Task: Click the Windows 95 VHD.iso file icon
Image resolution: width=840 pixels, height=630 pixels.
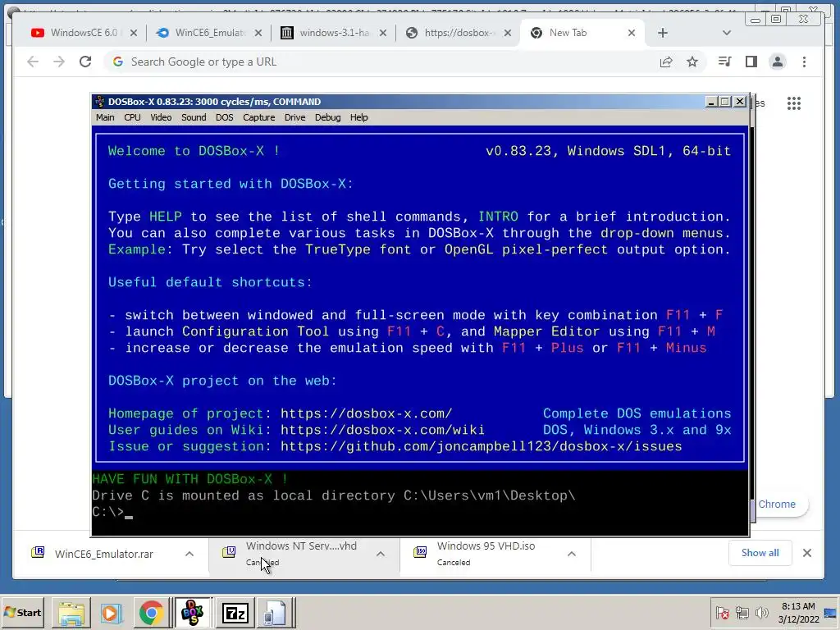Action: [420, 552]
